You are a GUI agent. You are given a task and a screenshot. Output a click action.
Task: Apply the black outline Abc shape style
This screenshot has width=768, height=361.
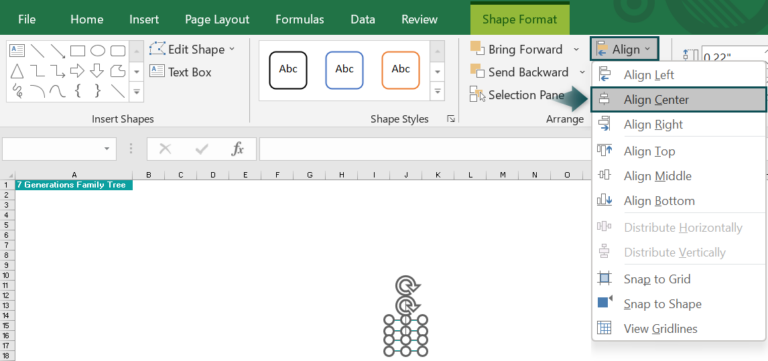point(288,70)
